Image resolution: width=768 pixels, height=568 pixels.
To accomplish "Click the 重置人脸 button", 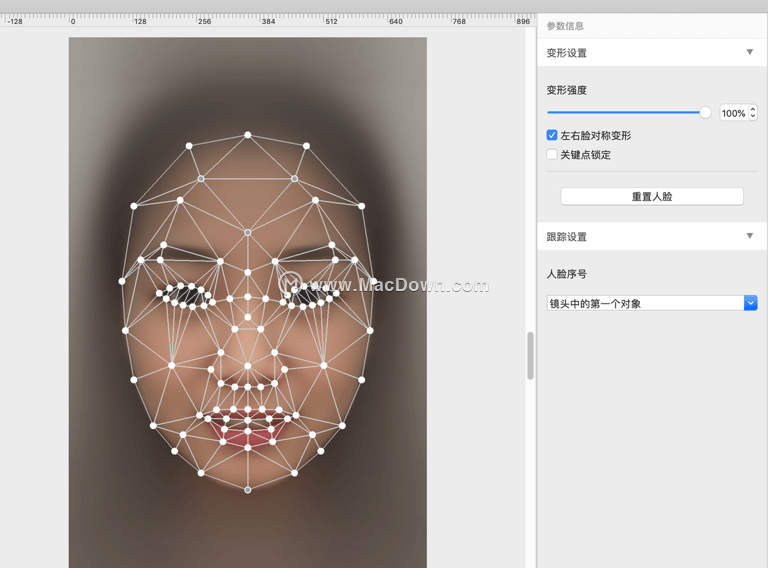I will 652,196.
